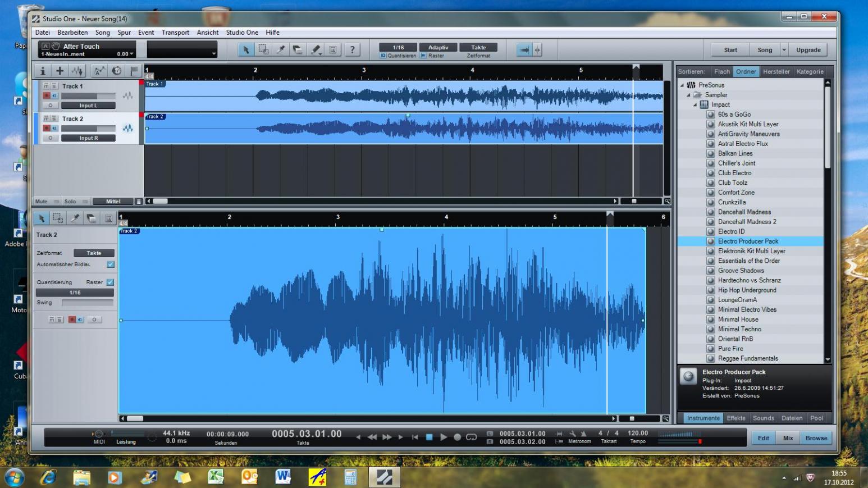Open the 1/16 quantize dropdown in toolbar
Image resolution: width=868 pixels, height=488 pixels.
click(x=398, y=47)
